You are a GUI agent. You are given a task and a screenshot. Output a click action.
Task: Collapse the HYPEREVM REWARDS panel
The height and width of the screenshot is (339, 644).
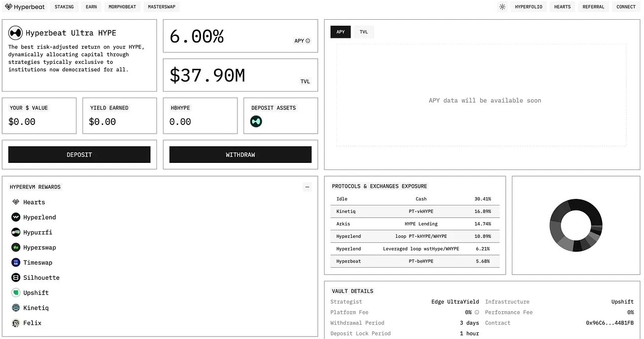(307, 187)
